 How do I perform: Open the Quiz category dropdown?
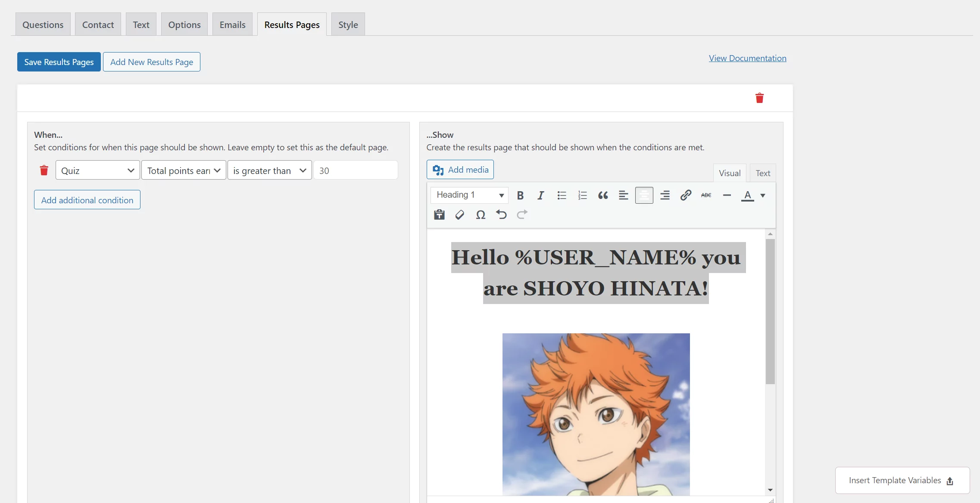[98, 170]
